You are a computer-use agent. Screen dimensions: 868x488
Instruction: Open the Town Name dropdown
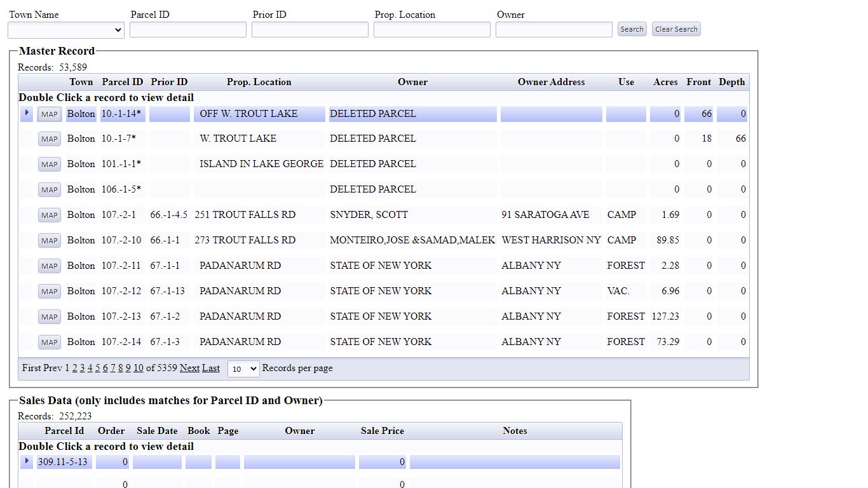[66, 30]
